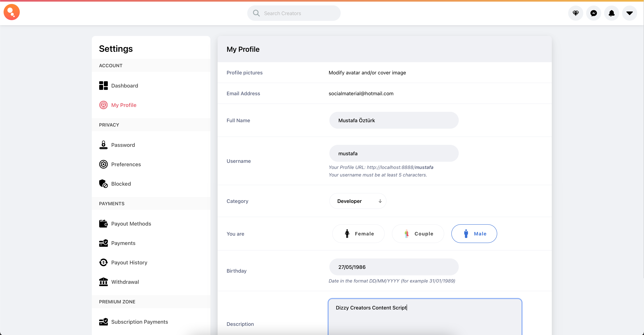This screenshot has width=644, height=335.
Task: Click Modify avatar and/or cover image
Action: [x=367, y=72]
